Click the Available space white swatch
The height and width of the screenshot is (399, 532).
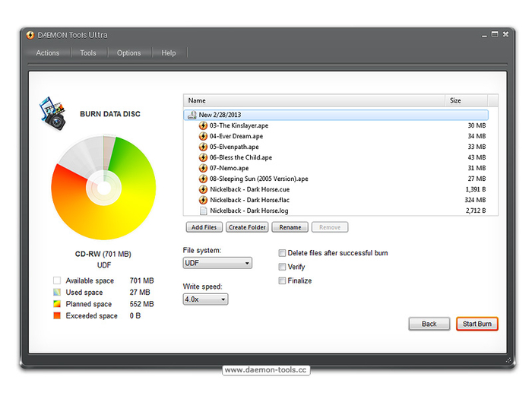57,280
